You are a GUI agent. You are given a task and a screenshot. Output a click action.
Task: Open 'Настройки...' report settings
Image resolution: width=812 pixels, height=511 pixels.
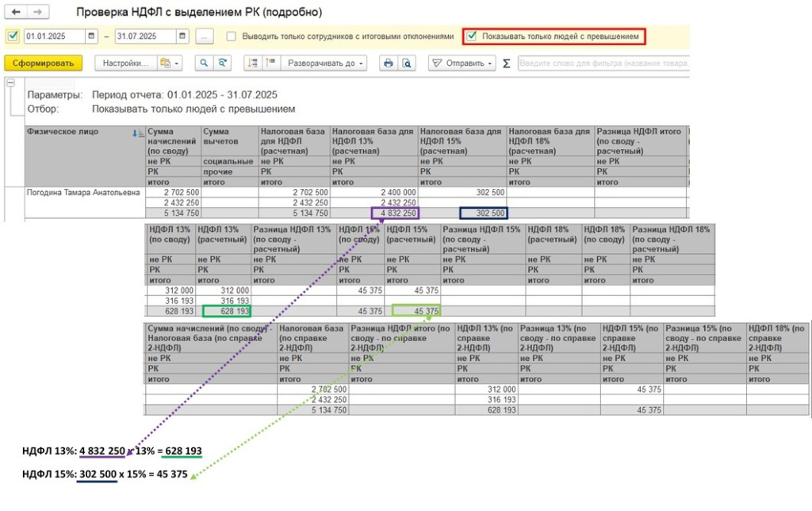coord(124,63)
